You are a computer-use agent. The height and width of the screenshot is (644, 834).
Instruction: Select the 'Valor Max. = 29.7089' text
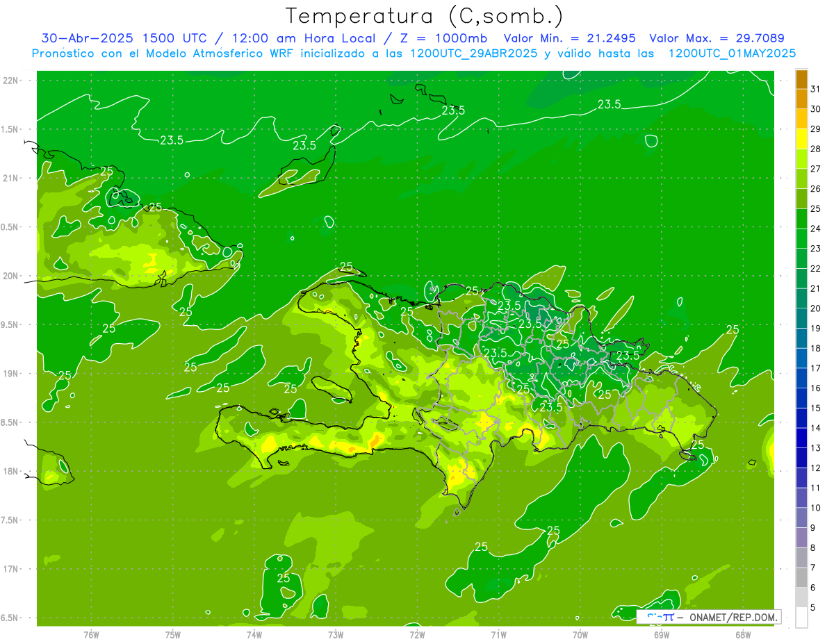point(717,38)
